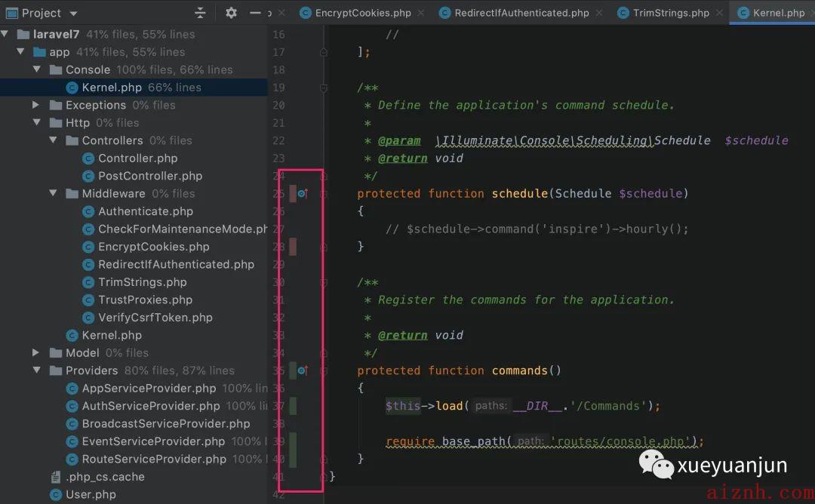
Task: Collapse the Middleware folder arrow
Action: (53, 193)
